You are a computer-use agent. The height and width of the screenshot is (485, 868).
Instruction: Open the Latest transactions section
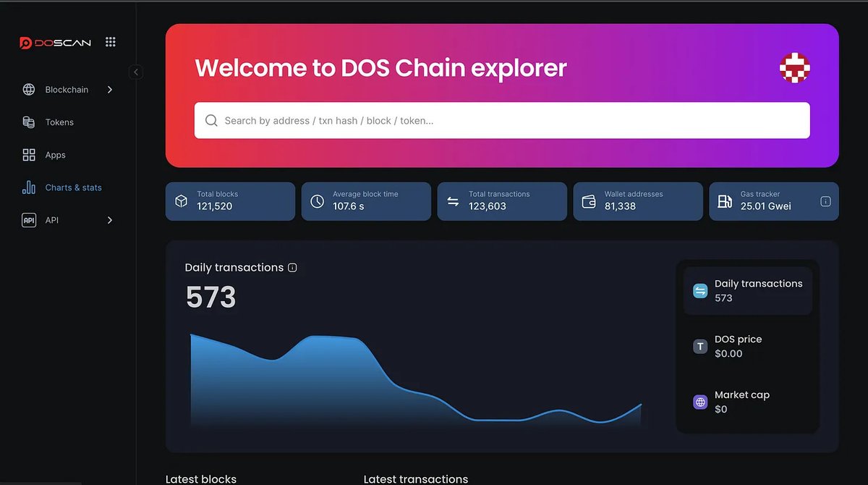coord(416,478)
